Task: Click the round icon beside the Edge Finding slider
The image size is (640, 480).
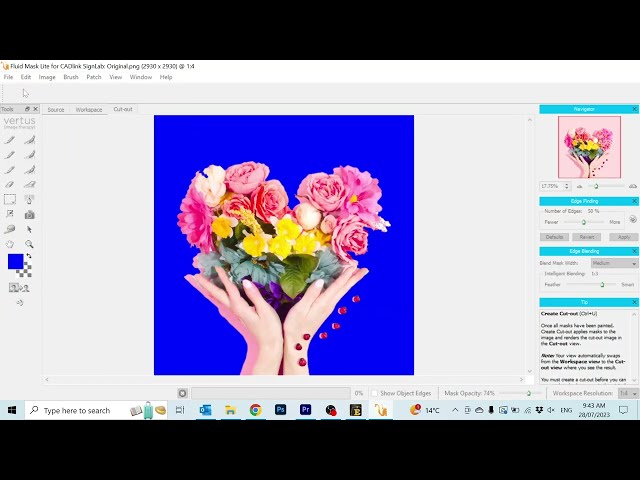Action: coord(633,219)
